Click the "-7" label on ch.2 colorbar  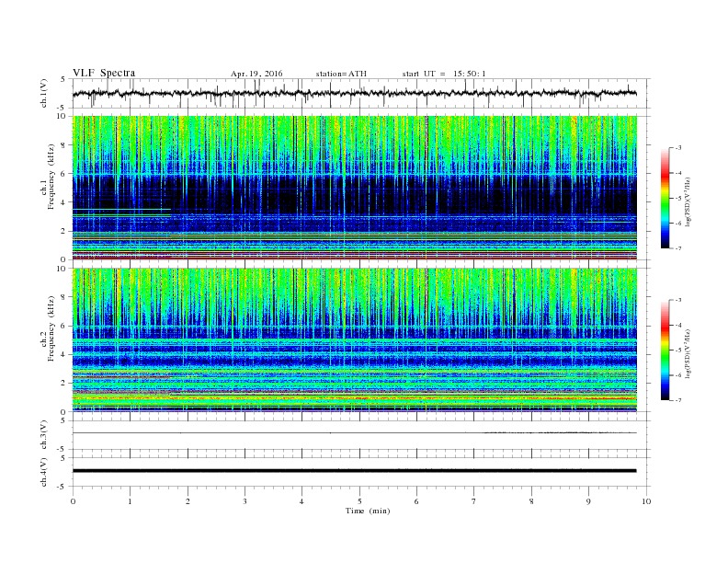pyautogui.click(x=677, y=400)
